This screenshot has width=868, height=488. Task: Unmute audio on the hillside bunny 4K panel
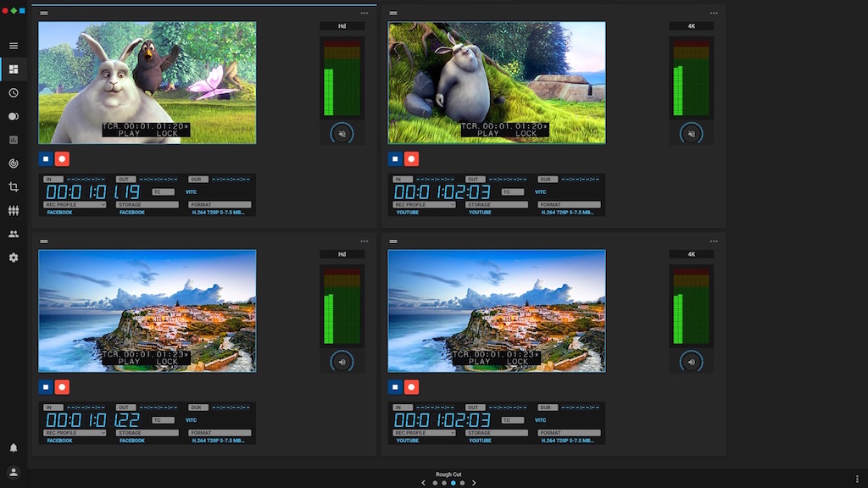[692, 134]
